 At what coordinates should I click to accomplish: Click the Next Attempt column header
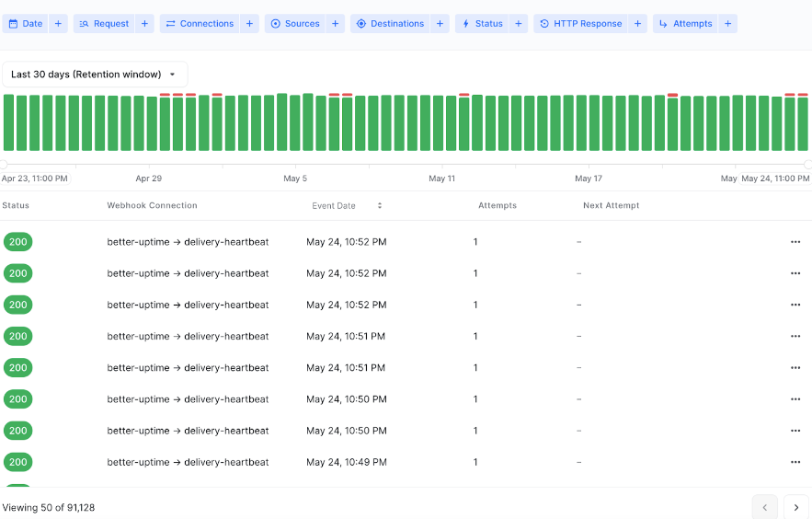[612, 205]
